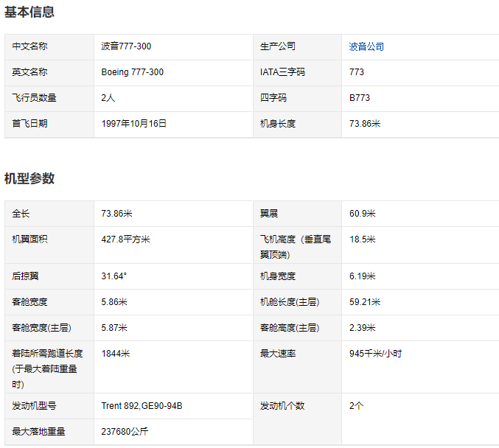Select the value 773
The width and height of the screenshot is (499, 448).
click(x=357, y=72)
